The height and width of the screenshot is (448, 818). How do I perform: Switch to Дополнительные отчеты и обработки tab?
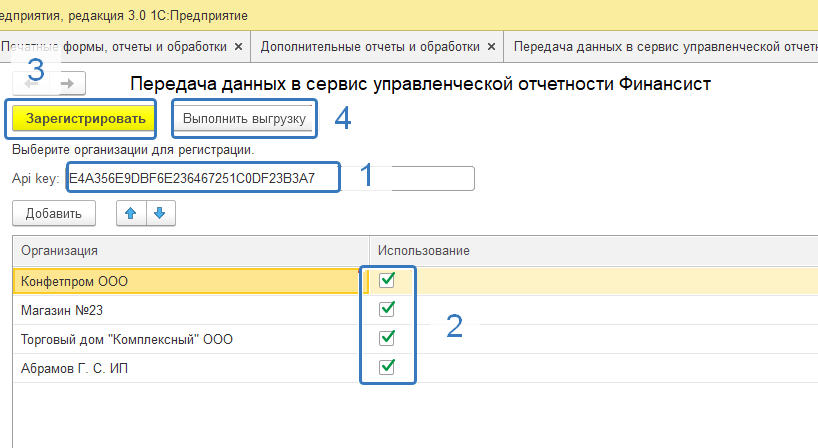point(370,47)
